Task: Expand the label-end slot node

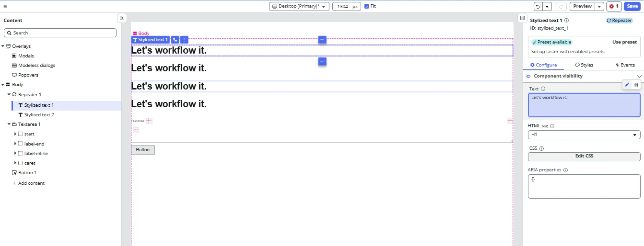Action: tap(15, 144)
